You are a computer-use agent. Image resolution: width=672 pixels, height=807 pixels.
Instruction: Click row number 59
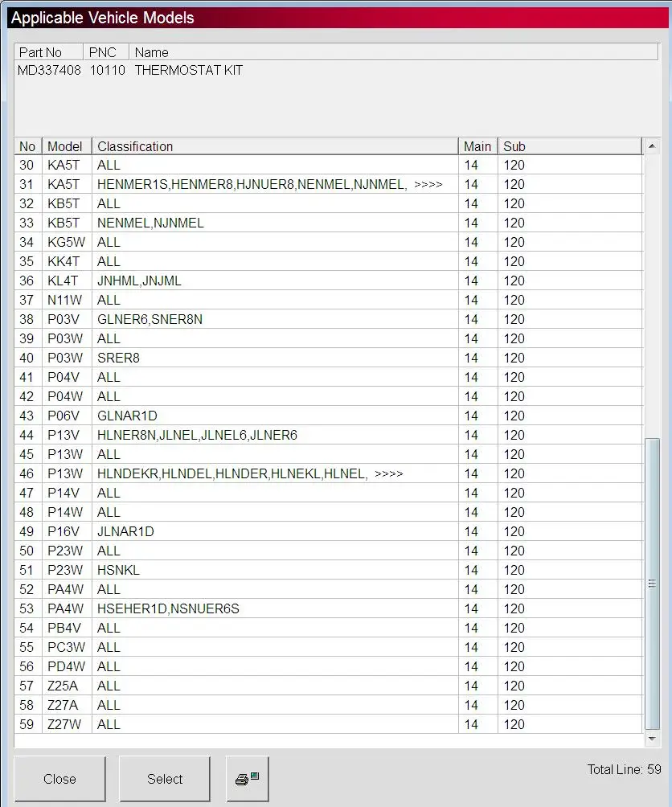point(27,725)
